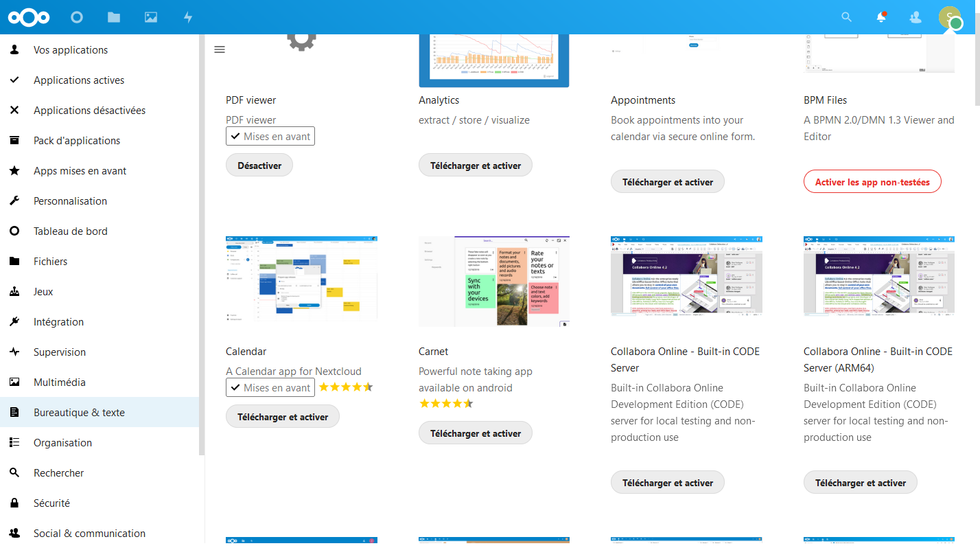This screenshot has height=548, width=980.
Task: Click the picture icon beside Multimédia
Action: [14, 382]
